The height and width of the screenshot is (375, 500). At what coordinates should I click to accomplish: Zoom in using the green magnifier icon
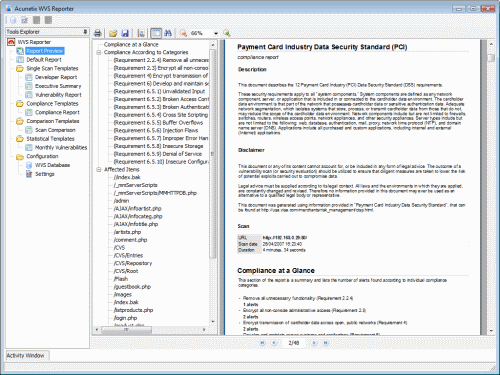pyautogui.click(x=227, y=33)
